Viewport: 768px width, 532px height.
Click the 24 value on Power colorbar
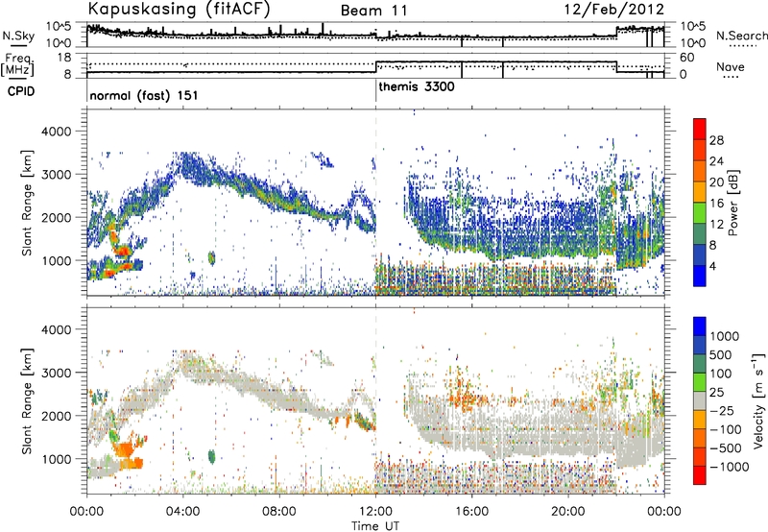(716, 161)
